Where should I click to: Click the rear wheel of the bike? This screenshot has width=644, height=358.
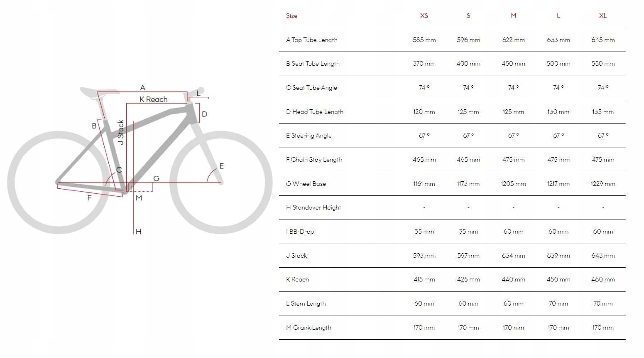[58, 183]
